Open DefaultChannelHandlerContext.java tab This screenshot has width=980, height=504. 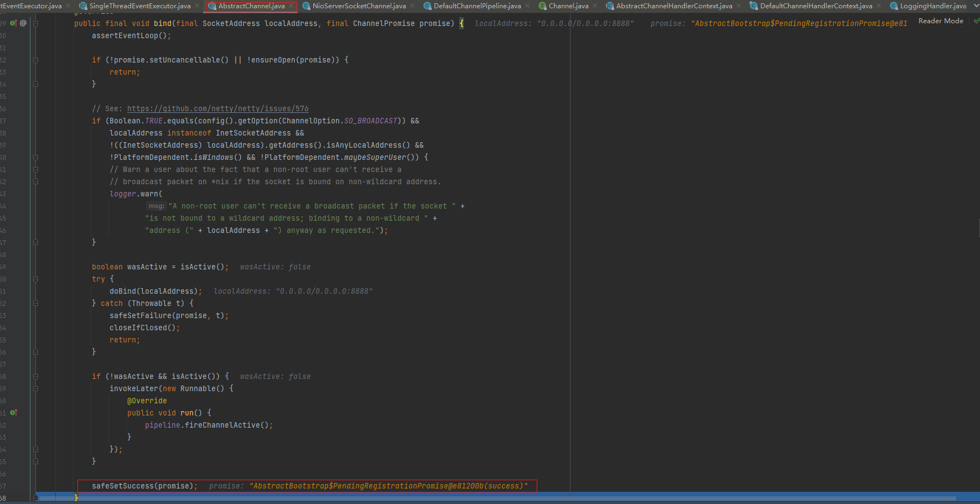pos(816,6)
